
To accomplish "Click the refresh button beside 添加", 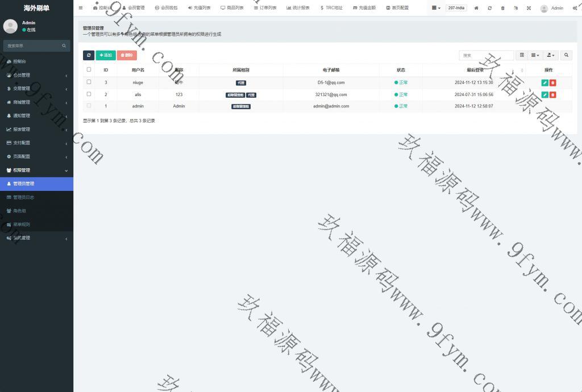I will 89,55.
